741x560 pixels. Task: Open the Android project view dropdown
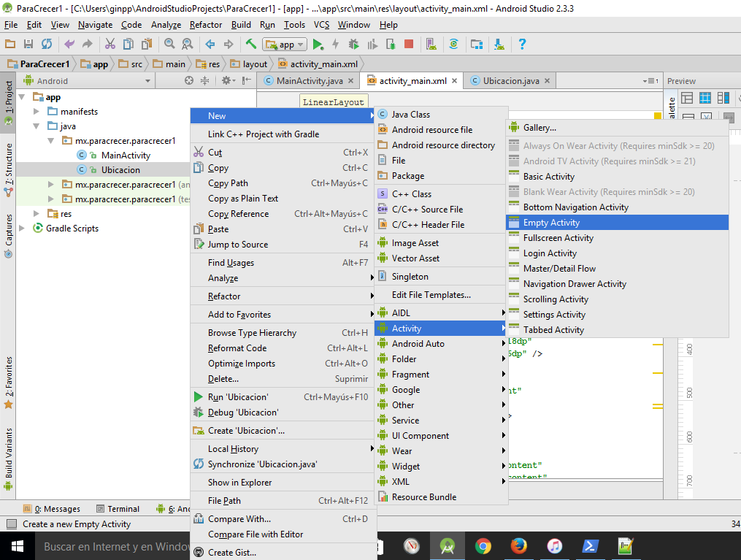[x=88, y=81]
